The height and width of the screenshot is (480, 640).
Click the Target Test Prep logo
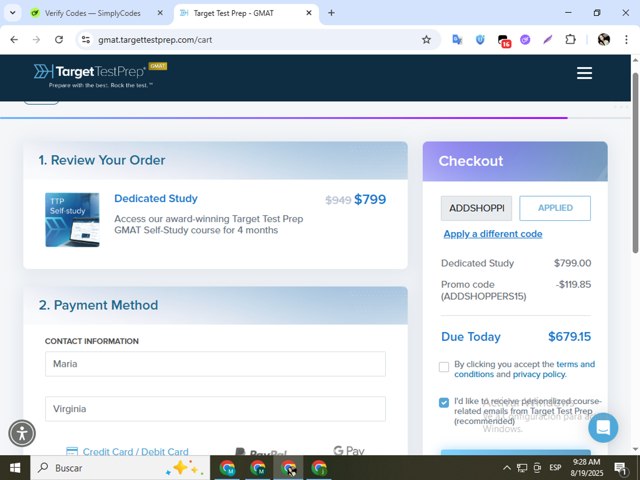[100, 75]
